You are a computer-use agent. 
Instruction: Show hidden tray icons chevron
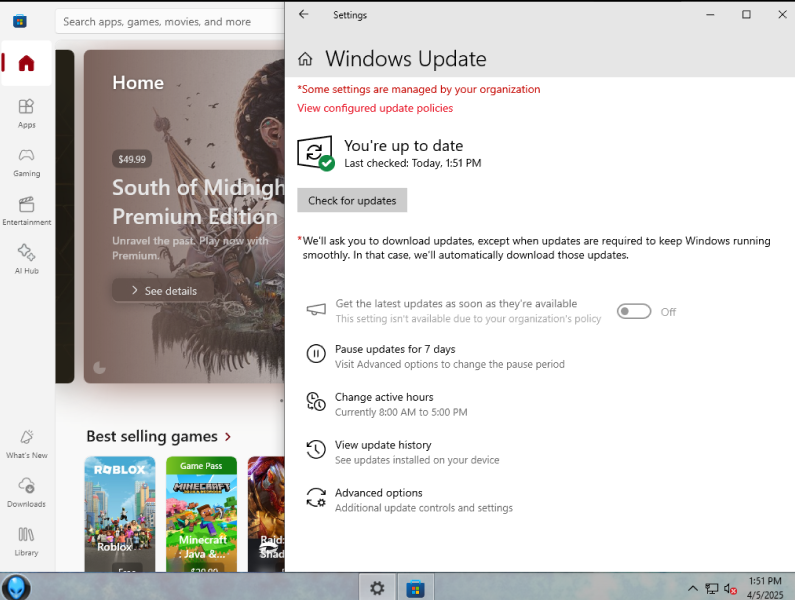[693, 588]
